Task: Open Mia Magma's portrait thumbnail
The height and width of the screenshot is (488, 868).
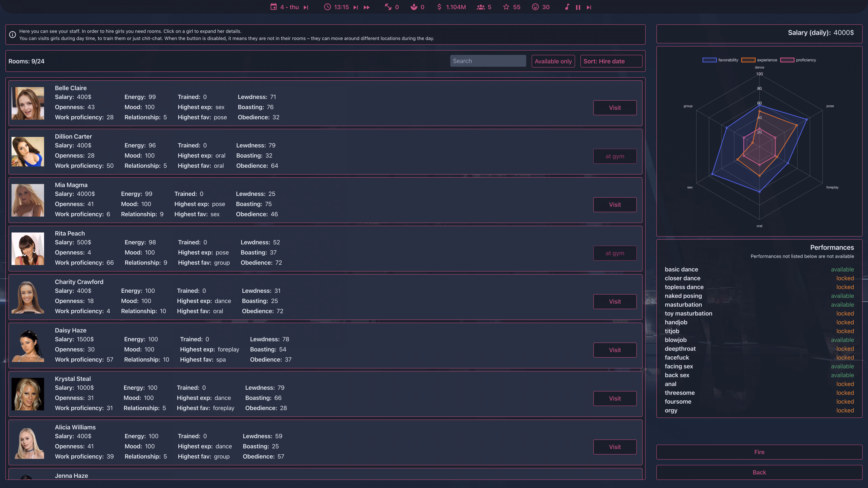Action: coord(28,200)
